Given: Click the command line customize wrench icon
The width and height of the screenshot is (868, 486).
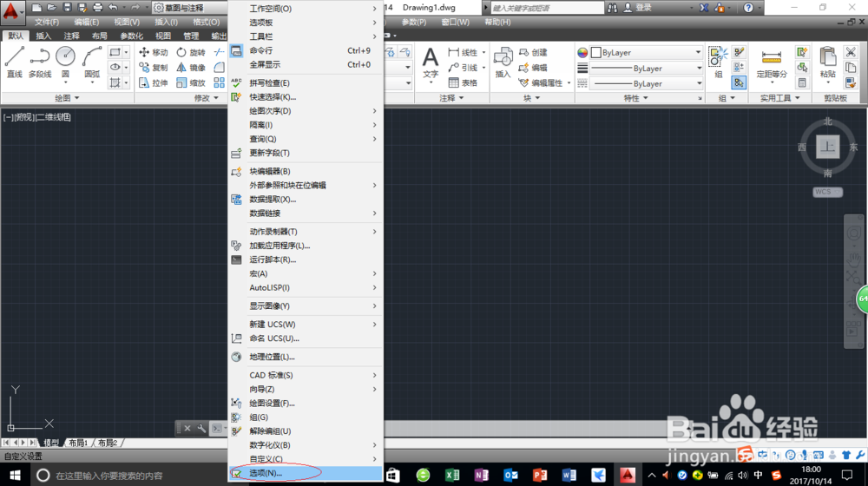Looking at the screenshot, I should tap(201, 429).
